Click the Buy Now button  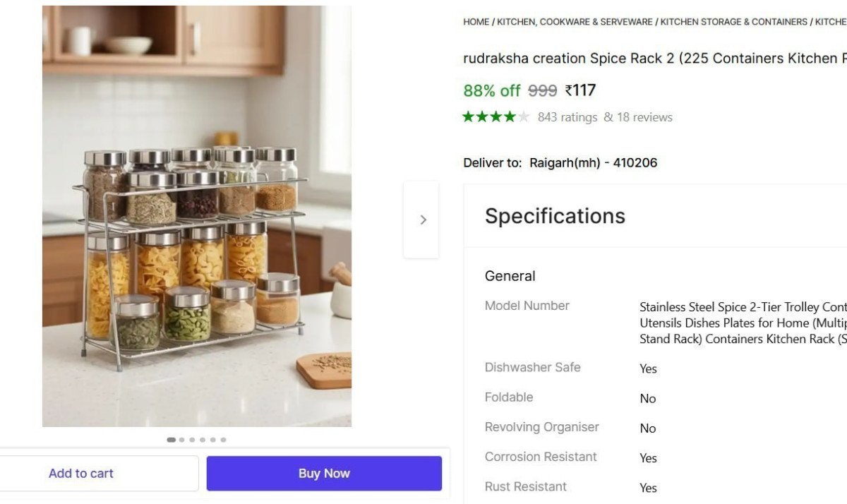324,473
